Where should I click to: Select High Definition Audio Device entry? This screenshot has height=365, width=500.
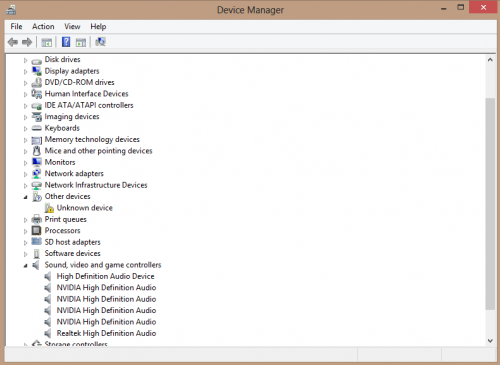[x=105, y=276]
